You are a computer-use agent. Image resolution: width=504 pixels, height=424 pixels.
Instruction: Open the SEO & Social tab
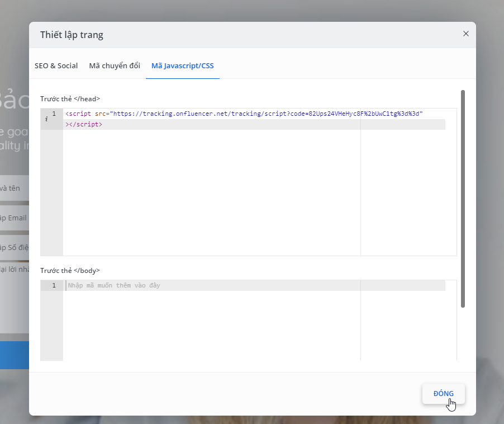click(x=56, y=65)
